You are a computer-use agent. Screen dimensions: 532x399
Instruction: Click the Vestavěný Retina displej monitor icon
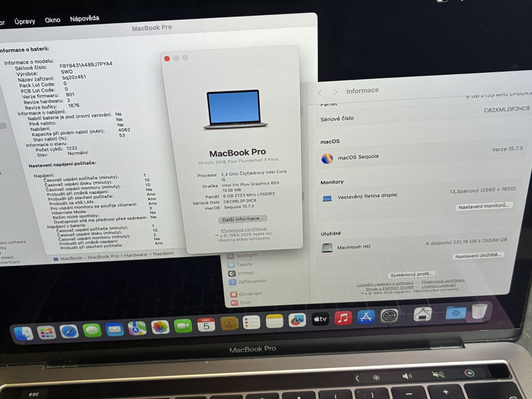pyautogui.click(x=327, y=198)
